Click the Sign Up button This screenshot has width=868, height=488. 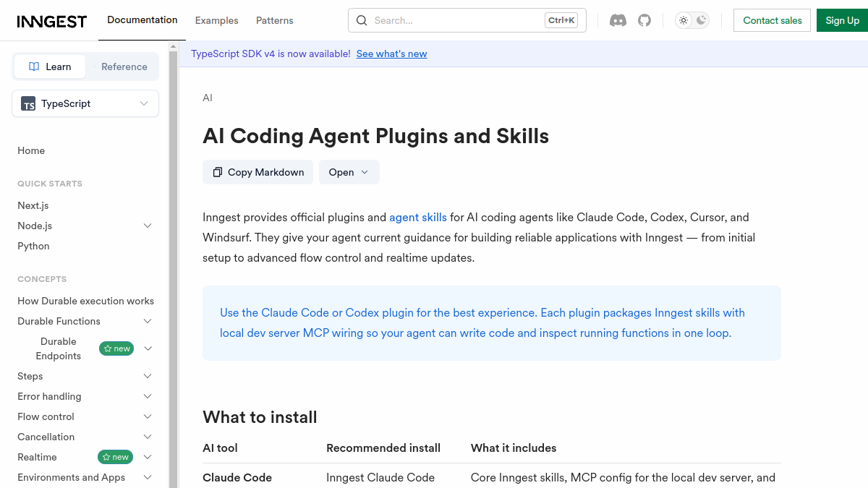click(x=842, y=20)
